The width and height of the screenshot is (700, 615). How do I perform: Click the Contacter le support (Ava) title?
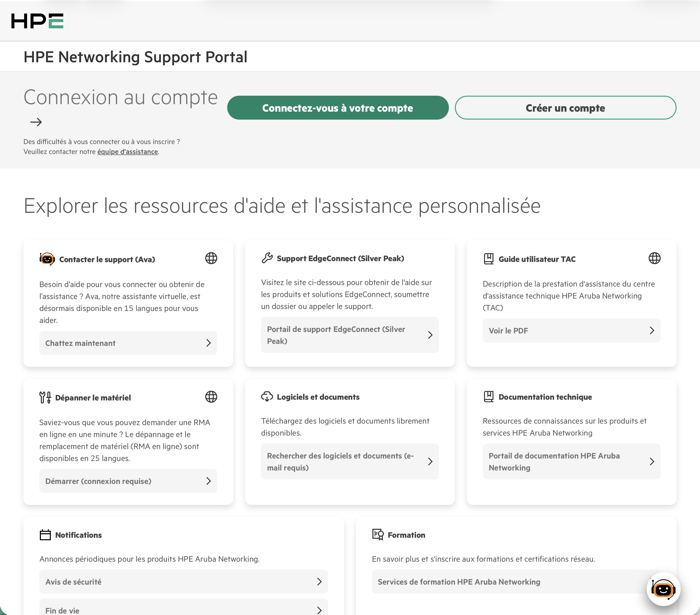[107, 259]
